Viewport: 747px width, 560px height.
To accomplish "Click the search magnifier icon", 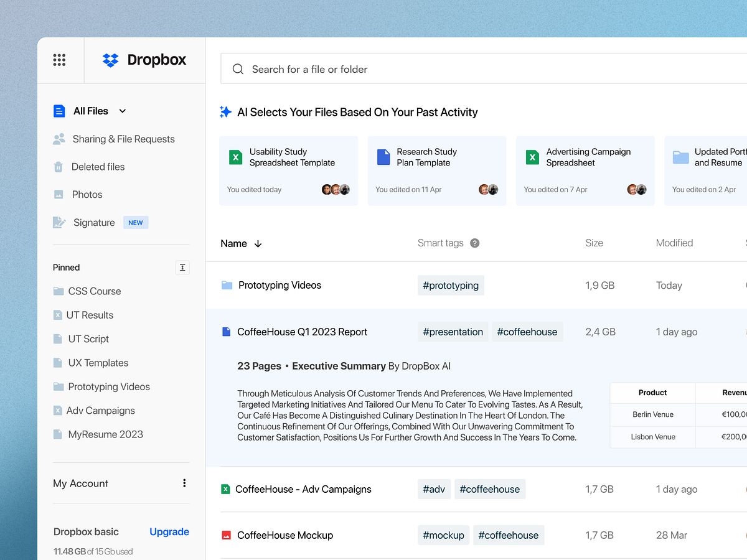I will (x=238, y=69).
